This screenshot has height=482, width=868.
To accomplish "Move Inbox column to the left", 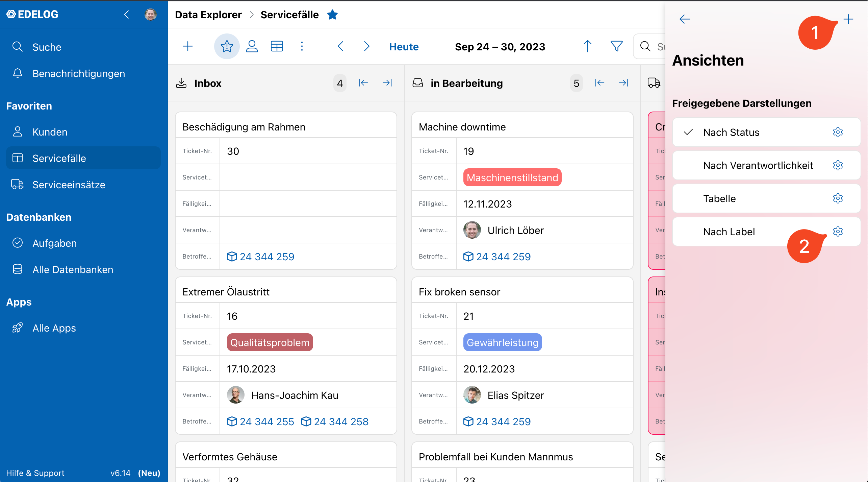I will pos(363,83).
